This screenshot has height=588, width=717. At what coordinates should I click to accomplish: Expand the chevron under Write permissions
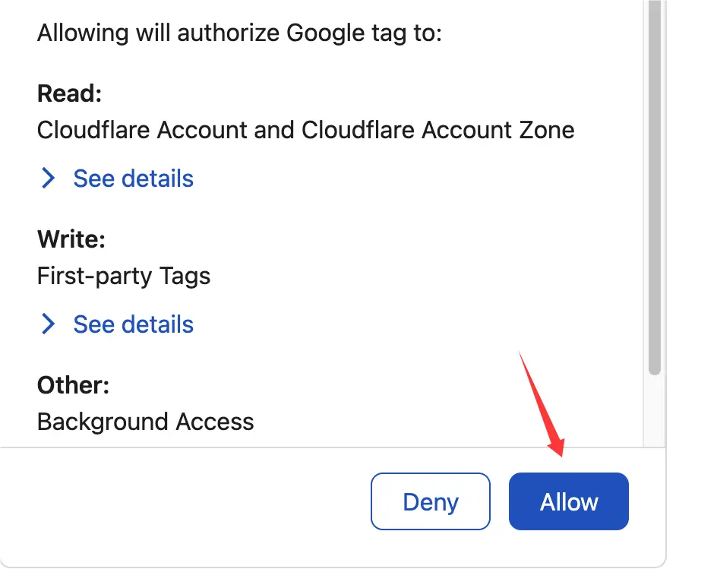(48, 324)
